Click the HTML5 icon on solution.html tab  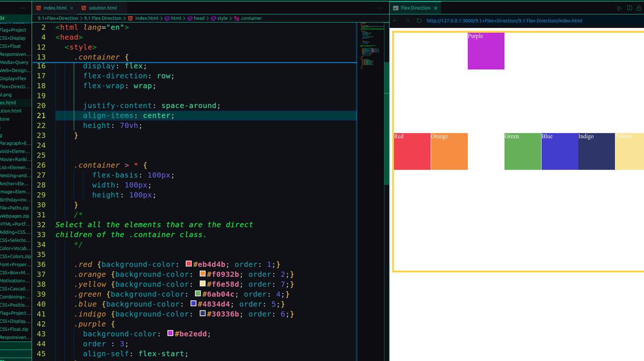pos(84,8)
